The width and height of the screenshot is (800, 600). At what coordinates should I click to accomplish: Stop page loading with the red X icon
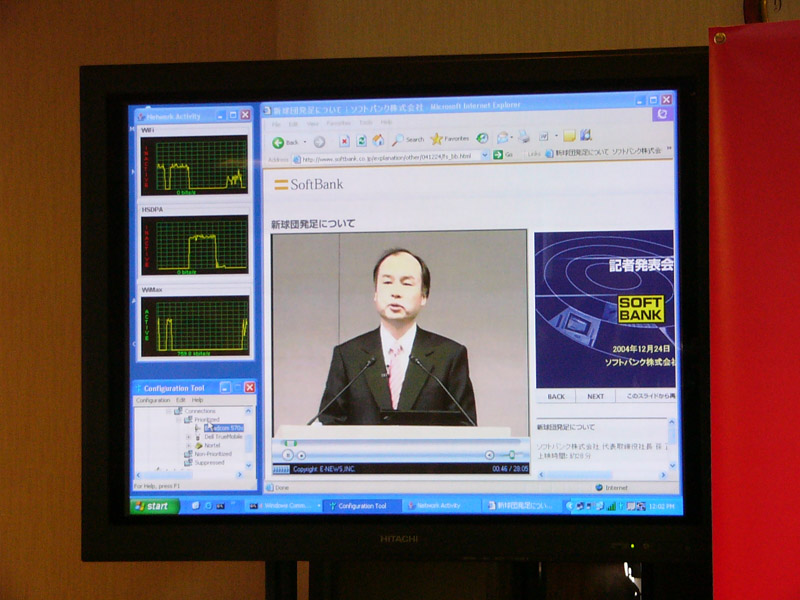(x=344, y=141)
